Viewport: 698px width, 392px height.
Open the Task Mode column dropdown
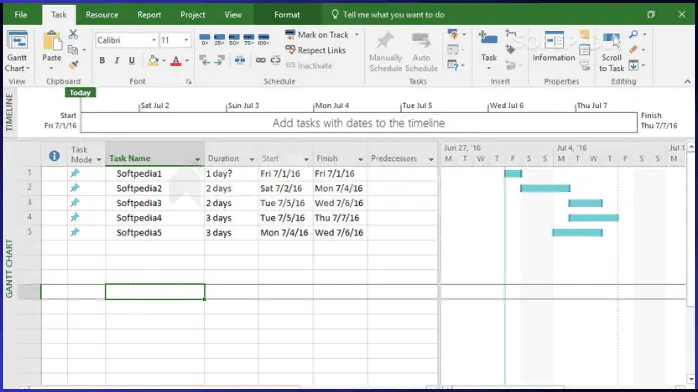coord(99,159)
